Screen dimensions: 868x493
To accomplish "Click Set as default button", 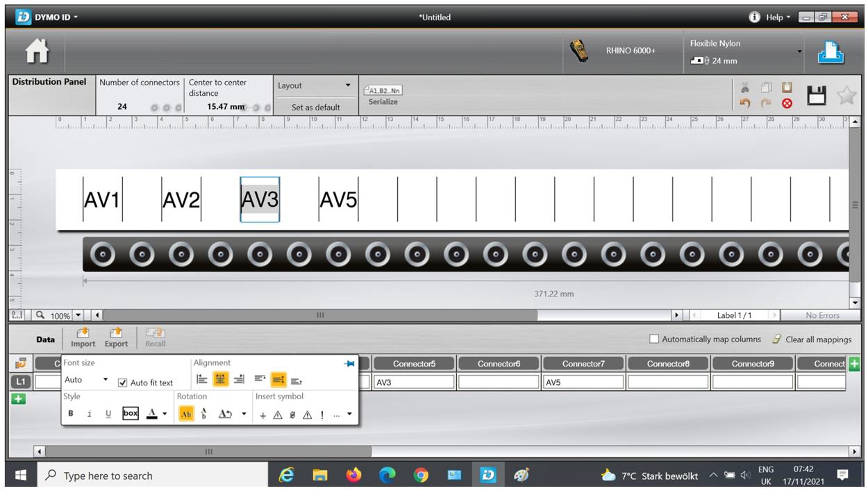I will (316, 107).
